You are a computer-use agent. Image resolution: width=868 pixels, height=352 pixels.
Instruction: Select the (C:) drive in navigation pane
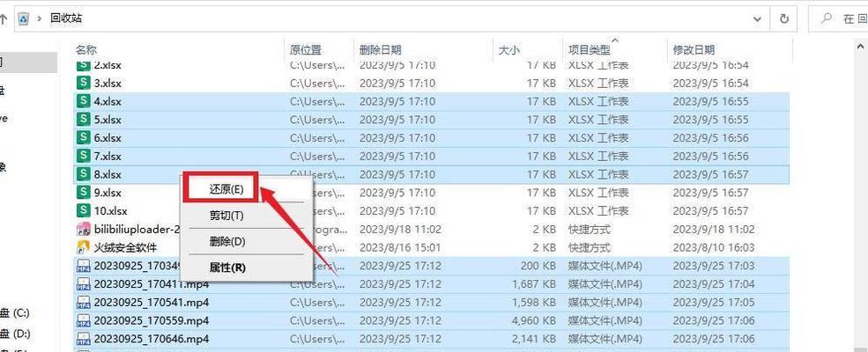pos(16,312)
